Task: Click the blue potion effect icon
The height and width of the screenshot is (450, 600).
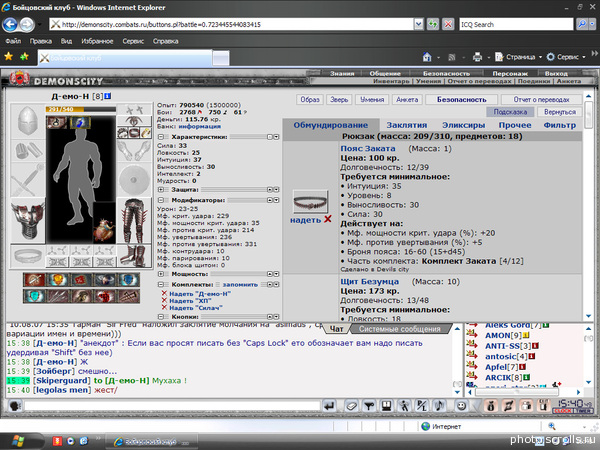Action: [81, 122]
